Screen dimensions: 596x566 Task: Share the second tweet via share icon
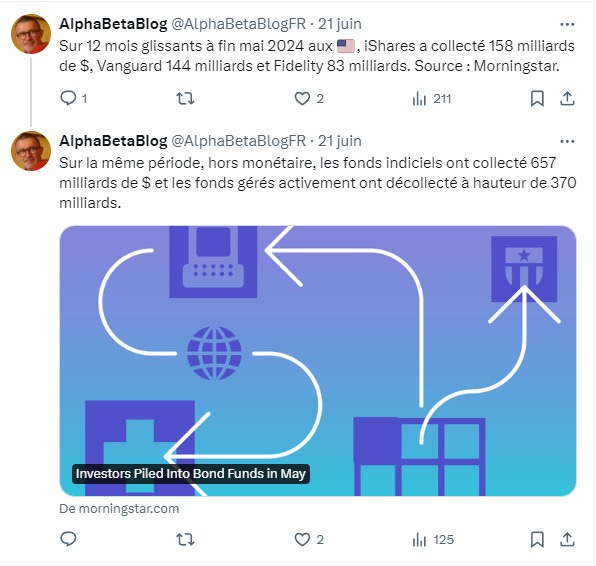click(x=567, y=539)
